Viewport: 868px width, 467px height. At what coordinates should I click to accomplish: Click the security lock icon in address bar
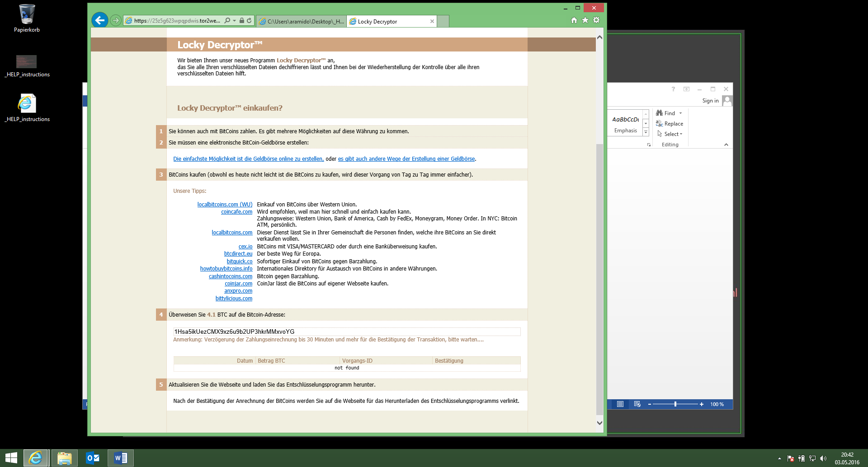pos(242,21)
